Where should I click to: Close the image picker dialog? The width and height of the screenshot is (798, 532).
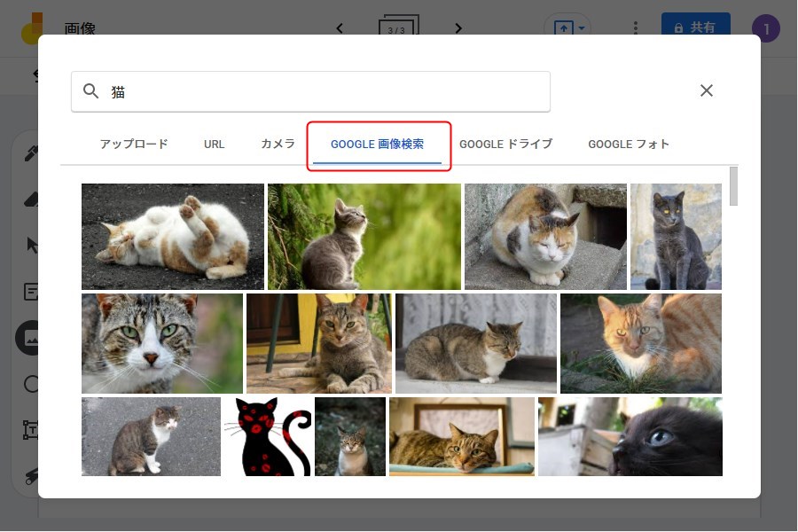[707, 90]
